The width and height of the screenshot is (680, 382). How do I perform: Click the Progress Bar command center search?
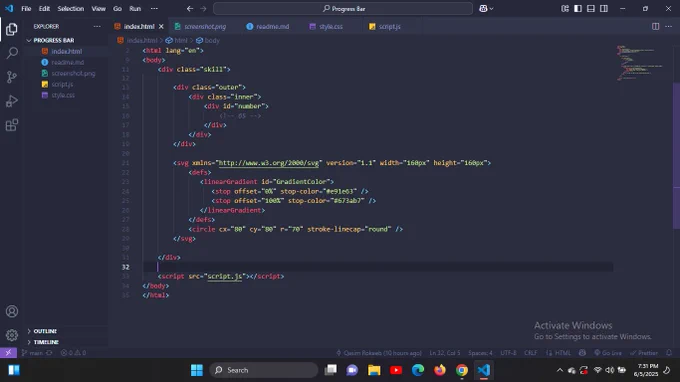[343, 9]
